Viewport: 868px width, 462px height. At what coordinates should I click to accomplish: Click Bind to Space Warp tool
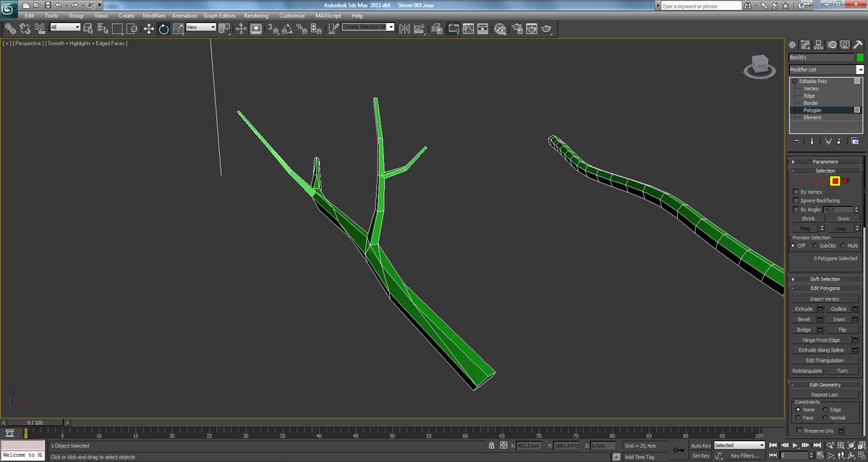(39, 28)
